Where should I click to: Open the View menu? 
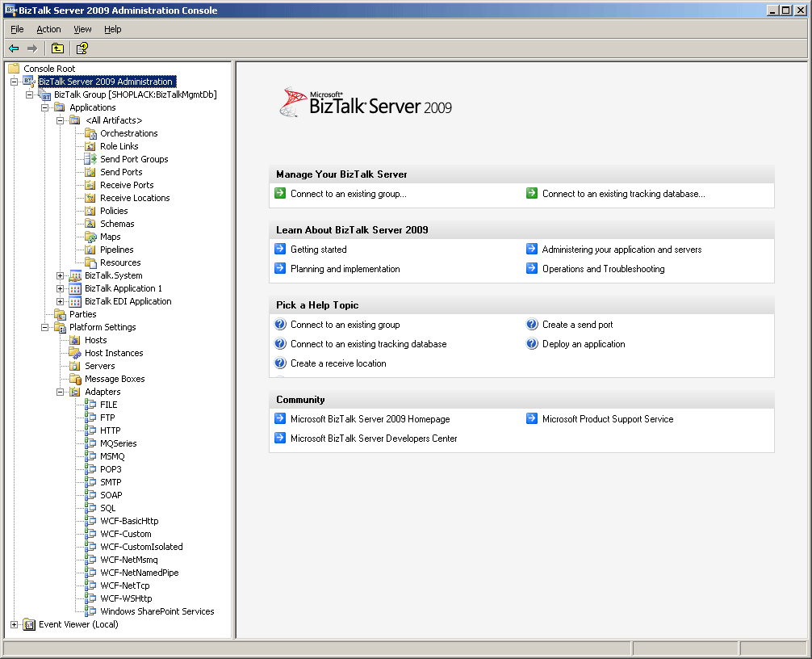coord(82,30)
